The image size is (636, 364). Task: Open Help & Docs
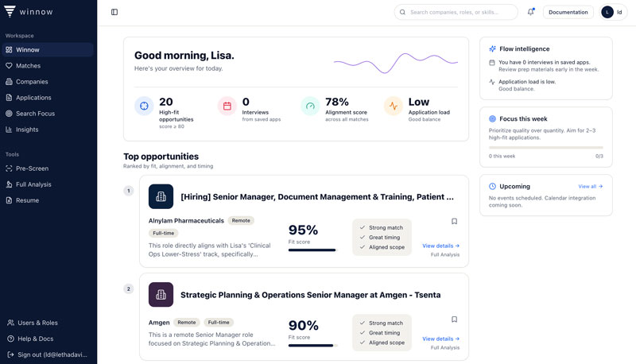(x=48, y=339)
